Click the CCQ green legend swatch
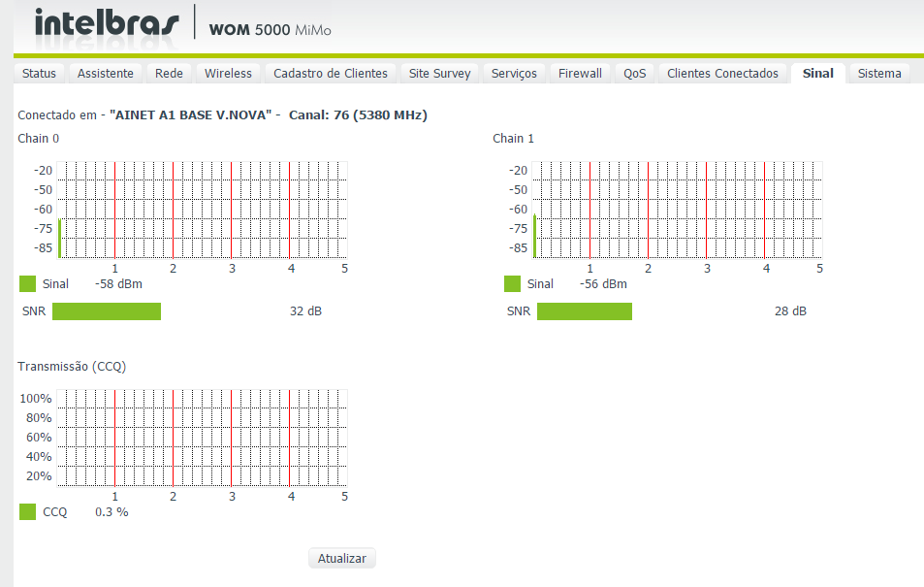The height and width of the screenshot is (587, 924). [28, 512]
